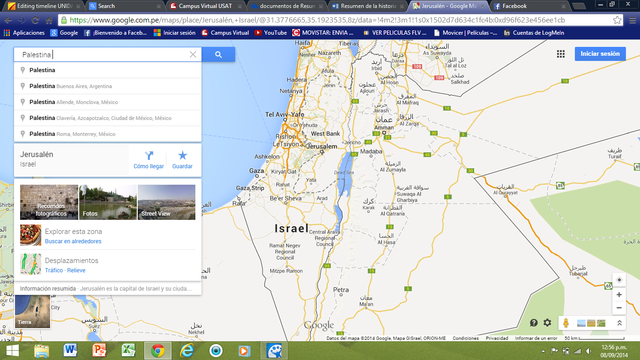This screenshot has height=360, width=640.
Task: Click the Windows Start button
Action: click(12, 351)
